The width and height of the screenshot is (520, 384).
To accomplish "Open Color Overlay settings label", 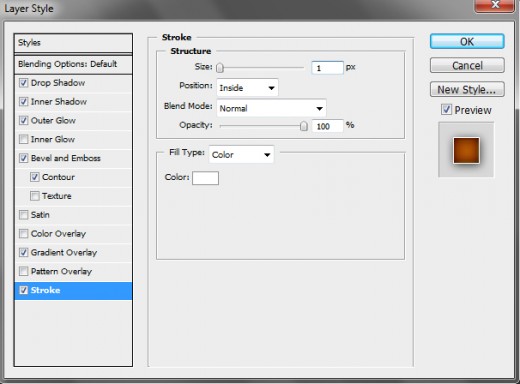I will tap(58, 234).
